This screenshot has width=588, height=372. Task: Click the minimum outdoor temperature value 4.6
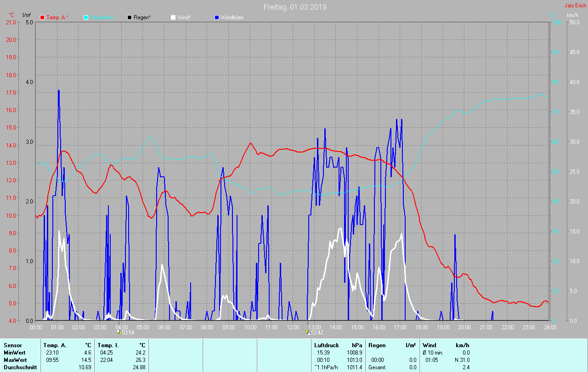click(87, 353)
